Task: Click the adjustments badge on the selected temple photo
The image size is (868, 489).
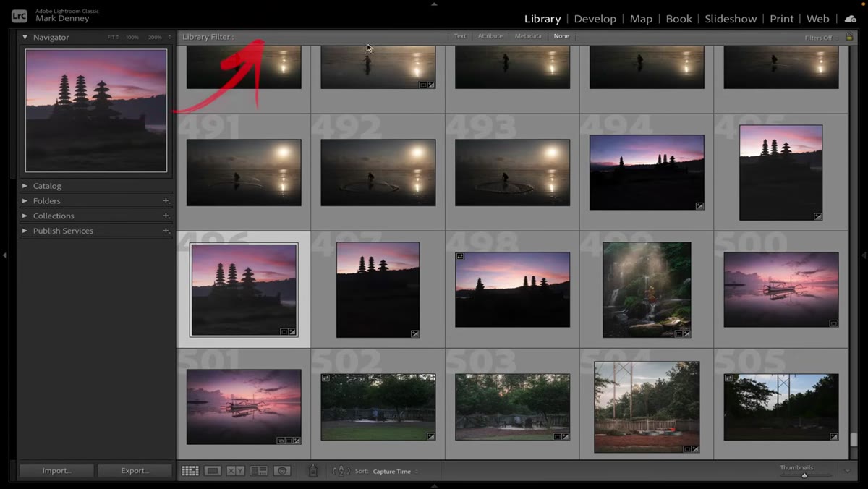Action: click(292, 332)
